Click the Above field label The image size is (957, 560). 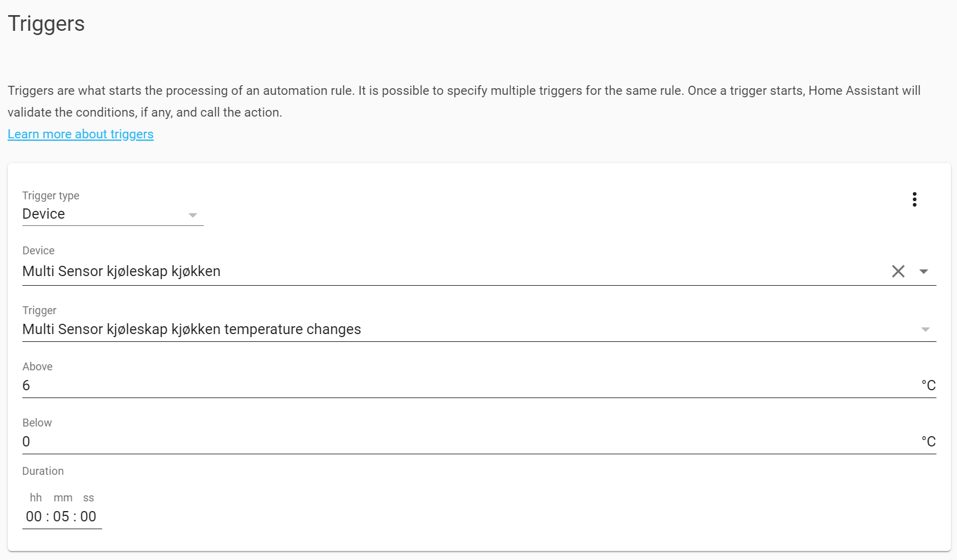pyautogui.click(x=37, y=367)
